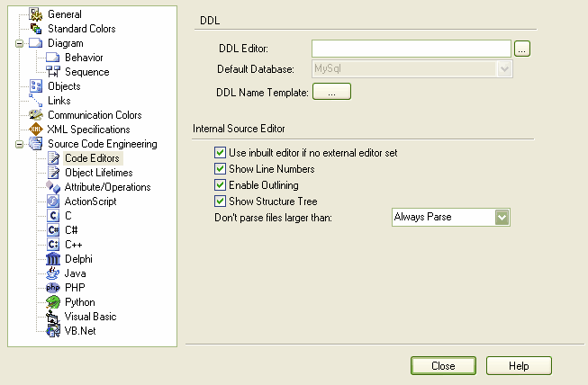
Task: Select ActionScript label in tree
Action: click(90, 201)
